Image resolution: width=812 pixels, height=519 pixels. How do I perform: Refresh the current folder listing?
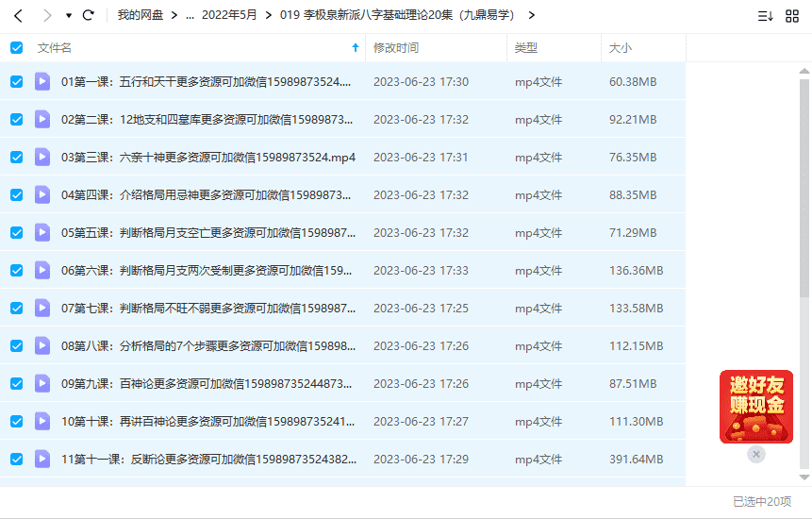tap(89, 15)
